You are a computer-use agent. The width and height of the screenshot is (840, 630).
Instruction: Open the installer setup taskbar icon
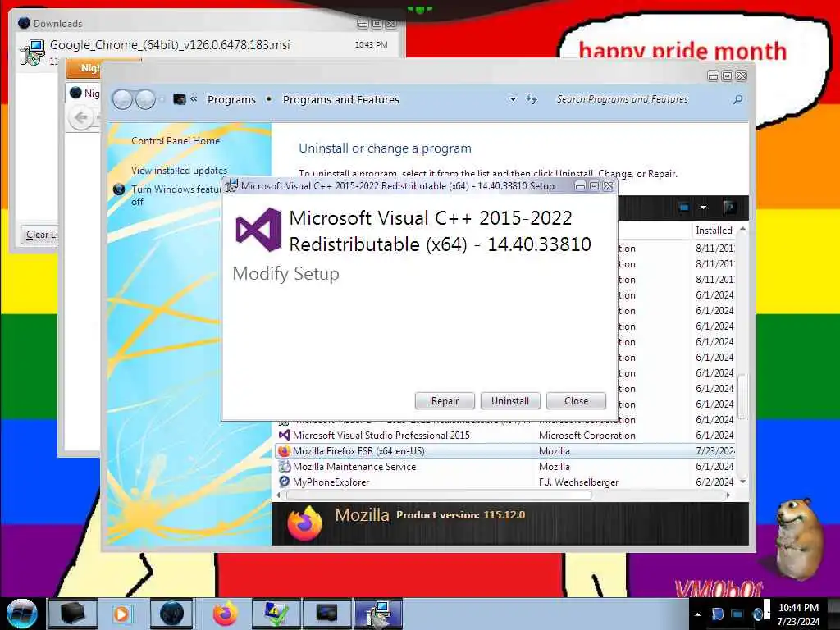377,614
